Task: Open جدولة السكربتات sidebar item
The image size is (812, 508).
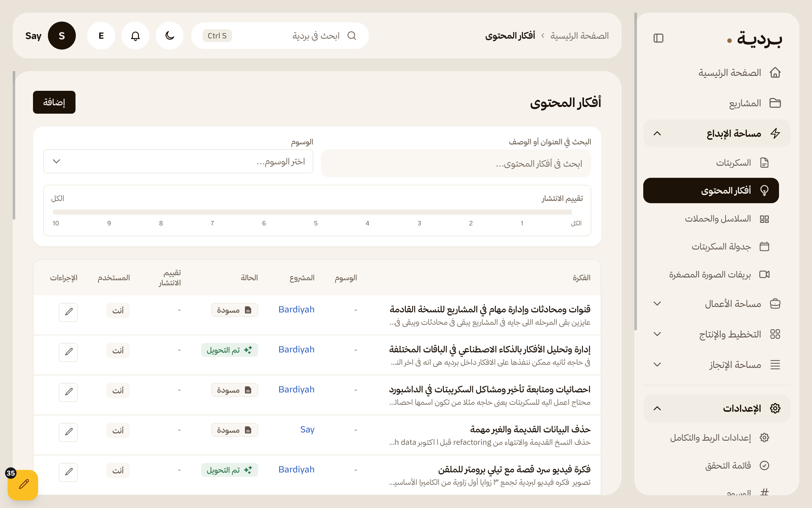Action: pyautogui.click(x=711, y=247)
